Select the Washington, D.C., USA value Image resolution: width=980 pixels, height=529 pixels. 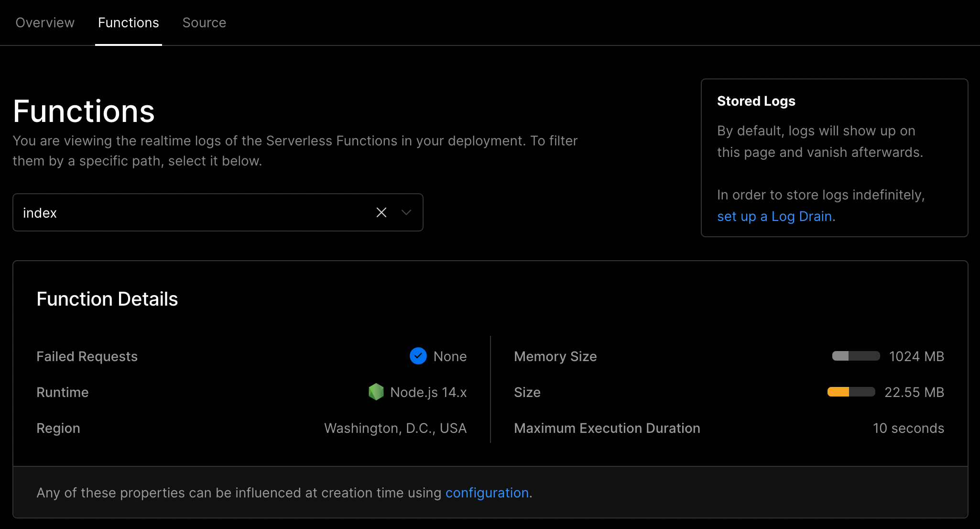(395, 428)
